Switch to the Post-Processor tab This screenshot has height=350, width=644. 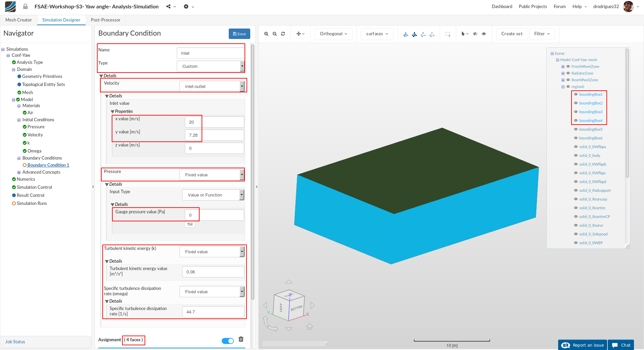coord(105,20)
